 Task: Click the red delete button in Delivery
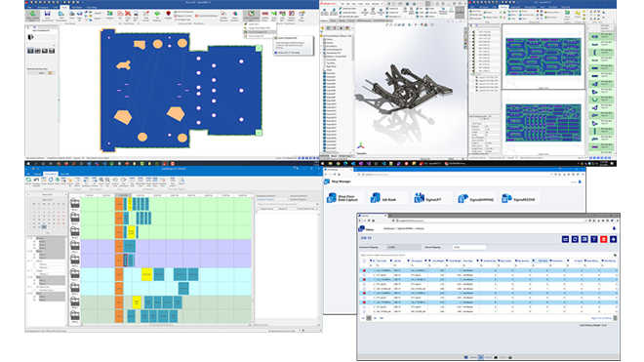tap(603, 239)
